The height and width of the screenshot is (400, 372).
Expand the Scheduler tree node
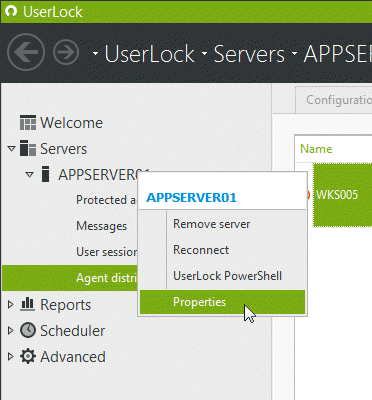(11, 330)
